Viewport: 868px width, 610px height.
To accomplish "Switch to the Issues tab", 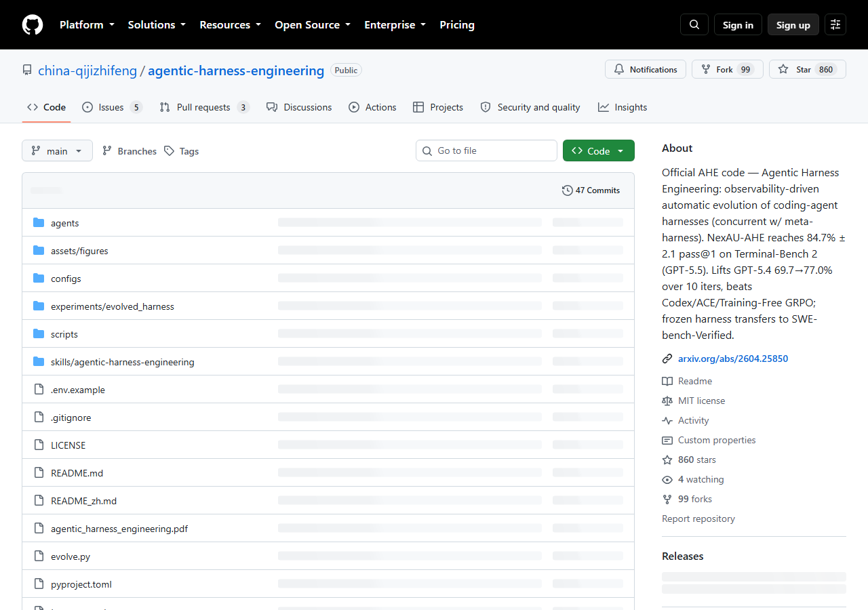I will (113, 107).
